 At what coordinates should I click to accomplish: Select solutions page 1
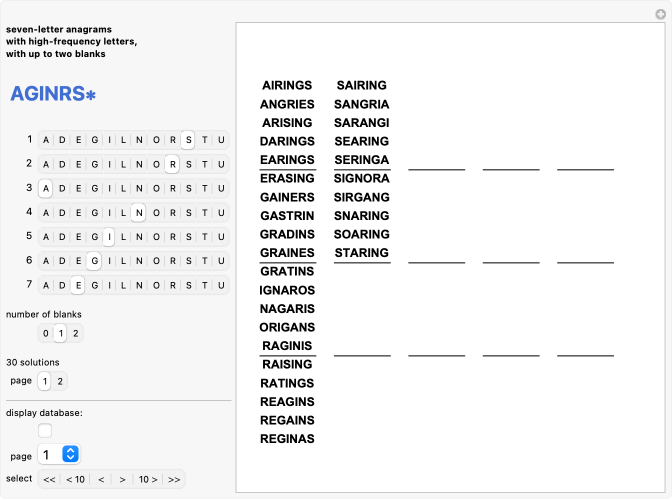click(45, 381)
